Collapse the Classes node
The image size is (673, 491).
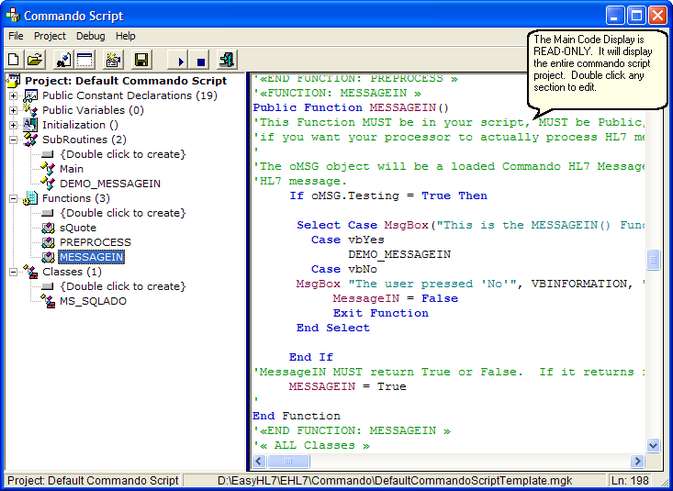tap(13, 272)
